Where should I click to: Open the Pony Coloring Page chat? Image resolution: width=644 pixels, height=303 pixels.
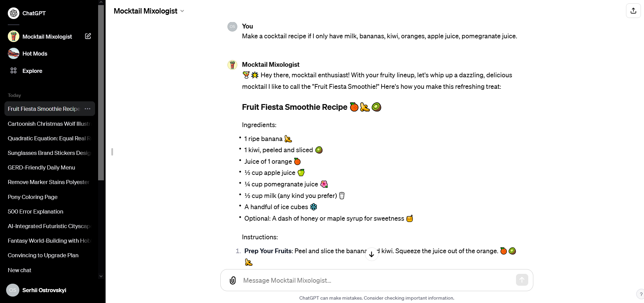pos(33,197)
